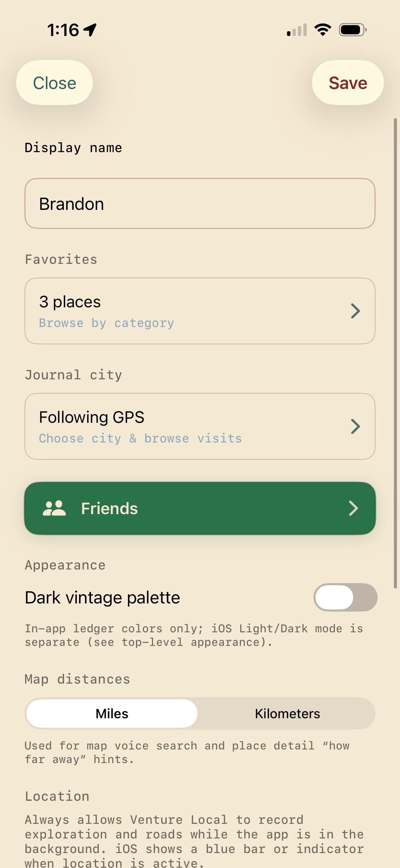Save the profile settings
Image resolution: width=400 pixels, height=868 pixels.
tap(348, 83)
